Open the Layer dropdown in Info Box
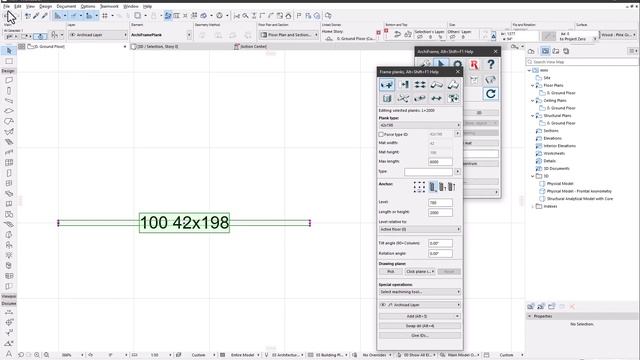 coord(98,35)
